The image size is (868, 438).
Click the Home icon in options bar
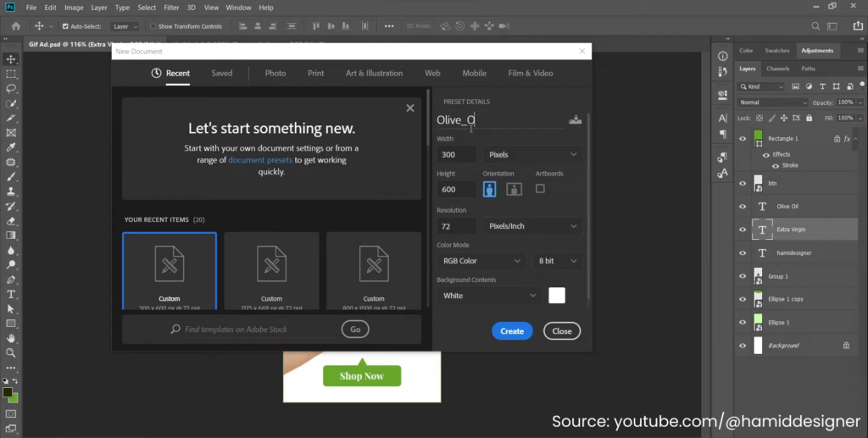click(x=16, y=26)
